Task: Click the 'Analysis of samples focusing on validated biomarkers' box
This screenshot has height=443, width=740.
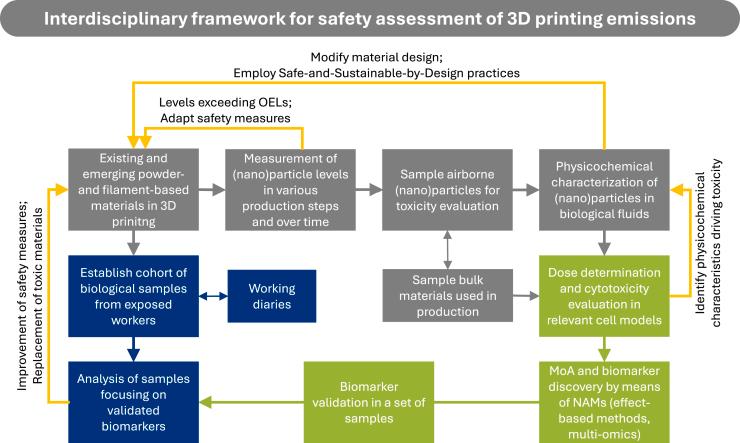Action: click(x=134, y=402)
